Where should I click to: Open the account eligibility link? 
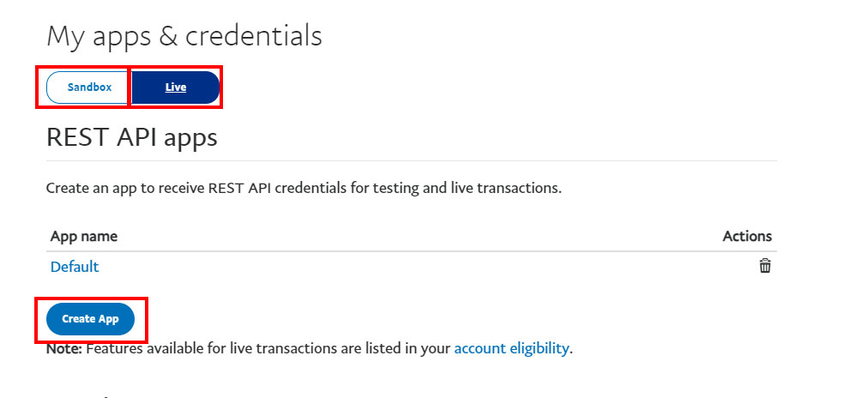pyautogui.click(x=511, y=348)
